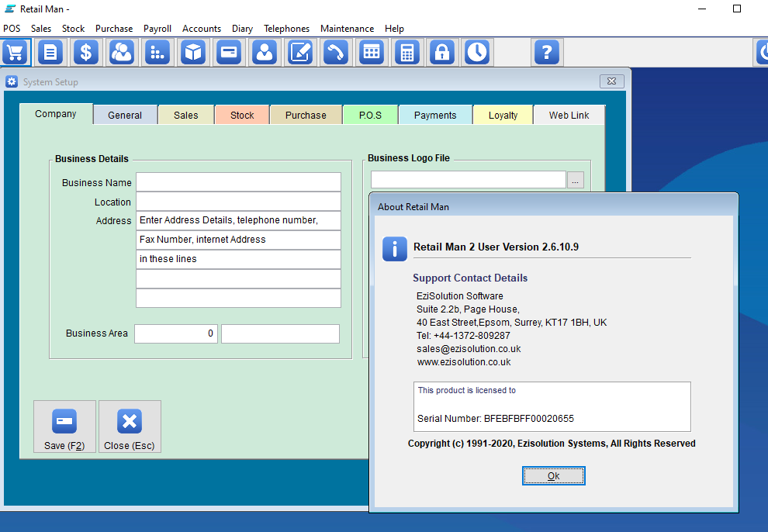Switch to the Web Link tab

tap(569, 115)
